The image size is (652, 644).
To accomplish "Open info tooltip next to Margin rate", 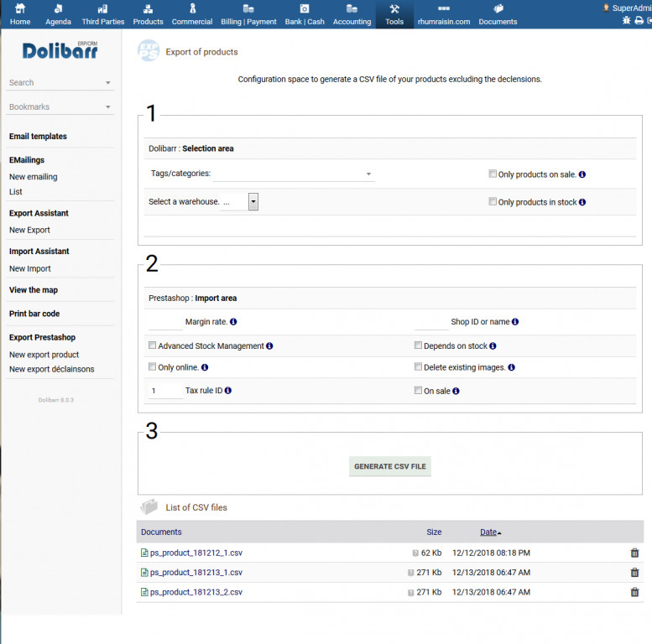I will click(x=233, y=322).
